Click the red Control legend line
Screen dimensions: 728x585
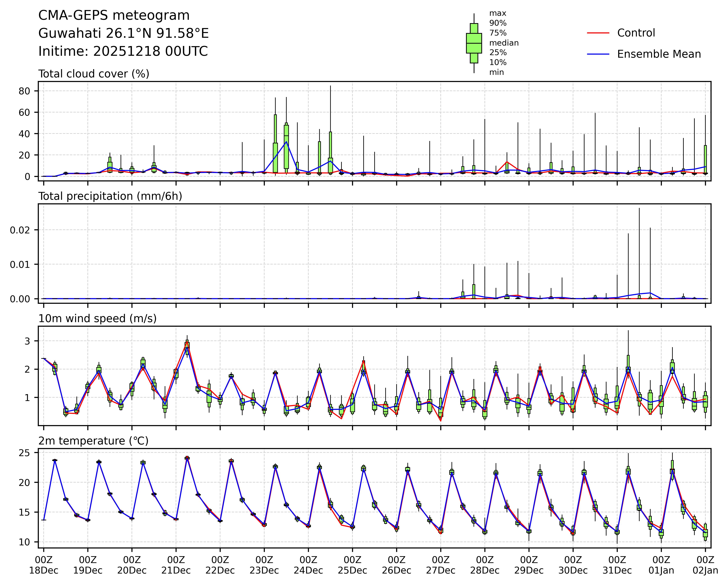[598, 33]
